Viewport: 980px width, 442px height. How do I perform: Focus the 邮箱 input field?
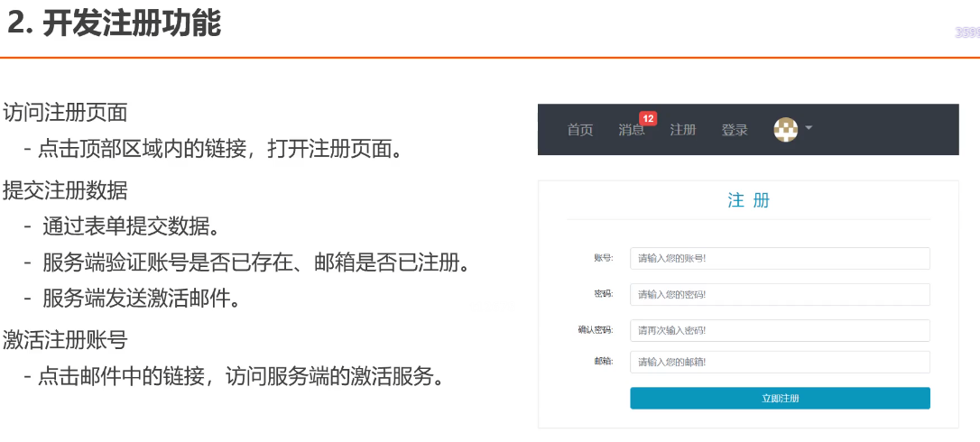click(780, 362)
